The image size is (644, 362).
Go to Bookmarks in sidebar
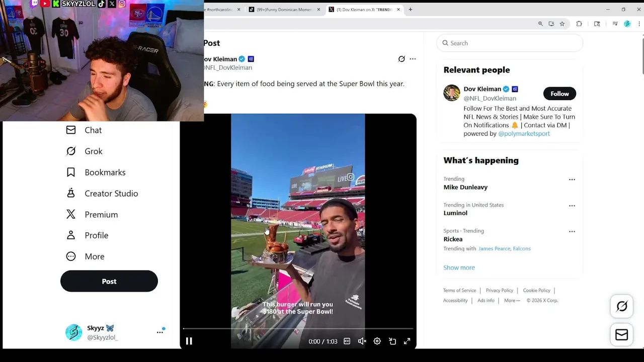click(96, 172)
